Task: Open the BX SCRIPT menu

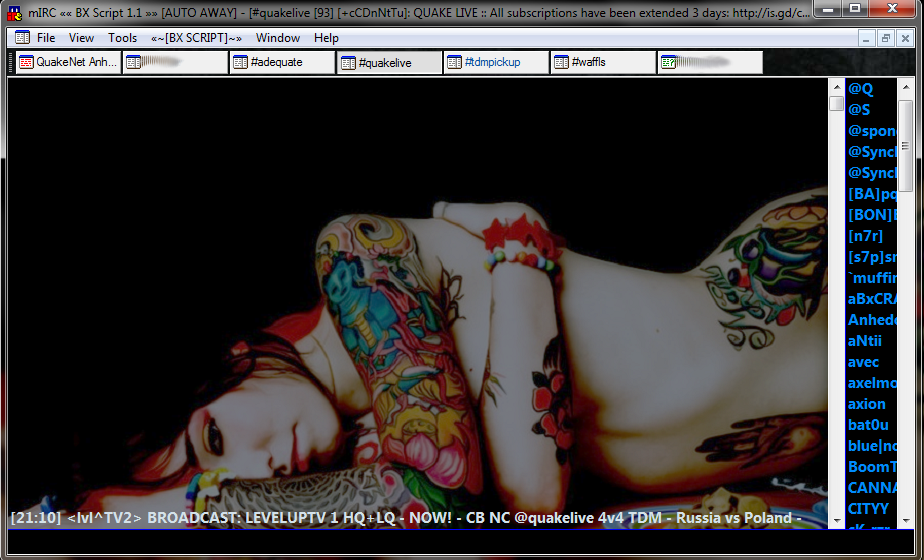Action: tap(196, 38)
